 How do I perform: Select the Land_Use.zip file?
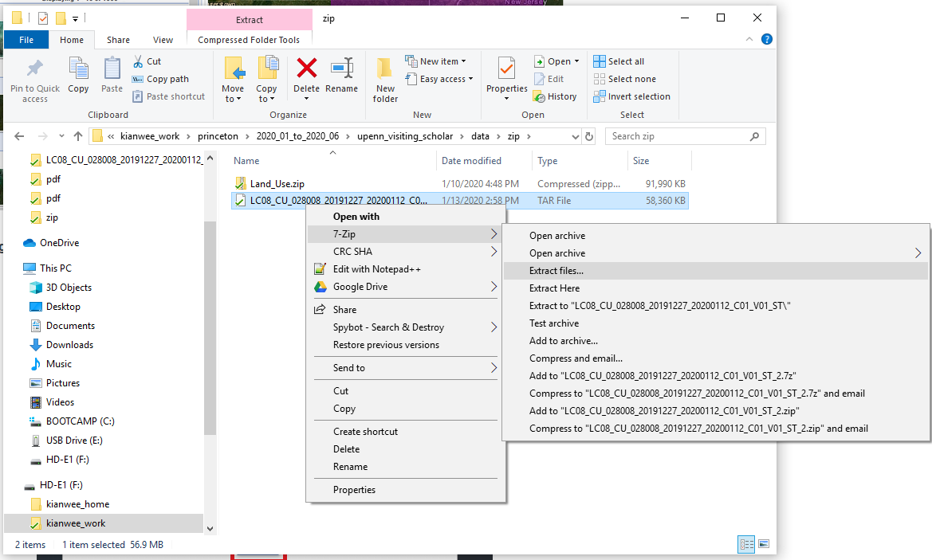277,184
